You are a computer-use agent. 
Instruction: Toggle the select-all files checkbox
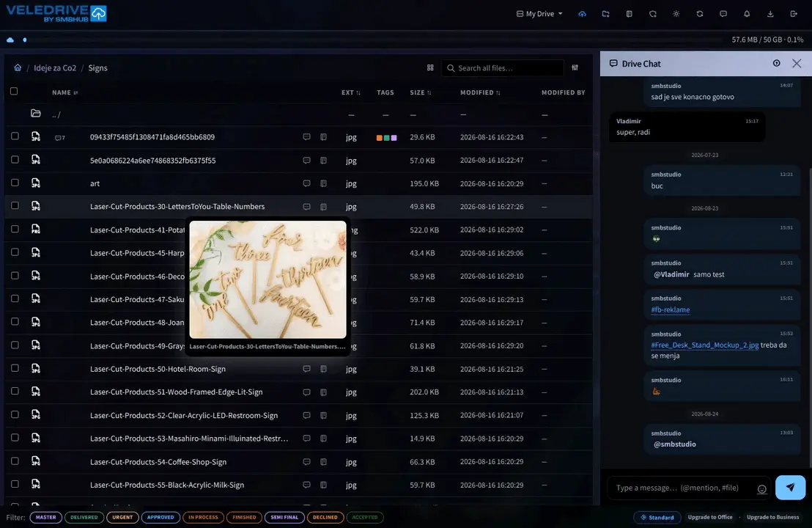[14, 91]
